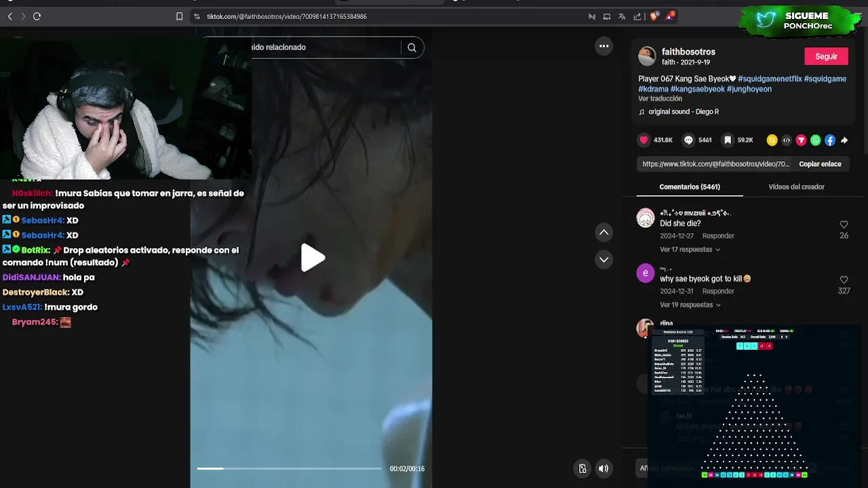Go to the next video with down arrow

[604, 260]
